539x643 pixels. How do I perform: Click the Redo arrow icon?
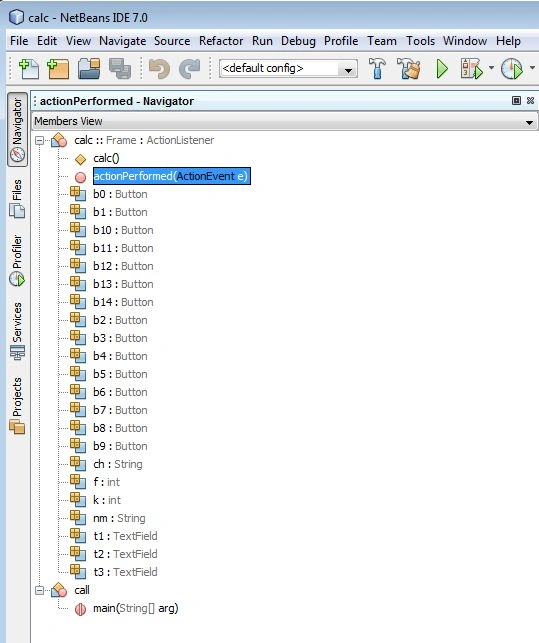189,68
